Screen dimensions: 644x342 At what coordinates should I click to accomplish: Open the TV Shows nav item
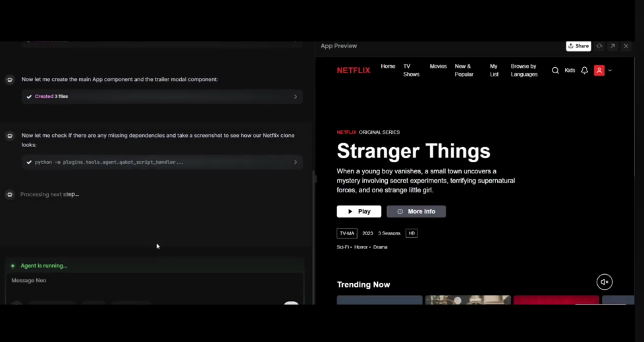coord(411,71)
